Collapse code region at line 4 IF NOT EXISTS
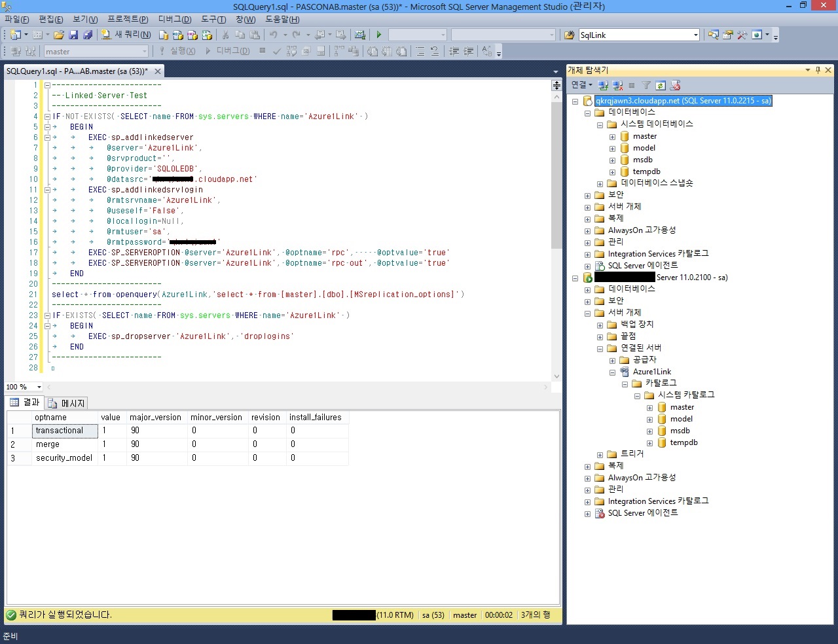The width and height of the screenshot is (838, 644). [47, 116]
